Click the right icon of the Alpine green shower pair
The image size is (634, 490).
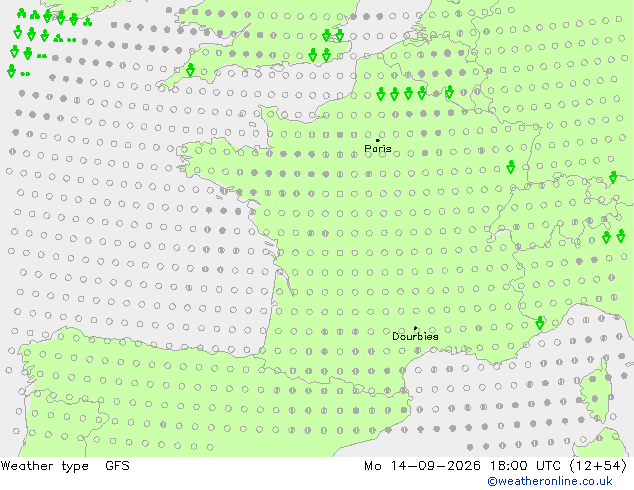click(x=621, y=236)
